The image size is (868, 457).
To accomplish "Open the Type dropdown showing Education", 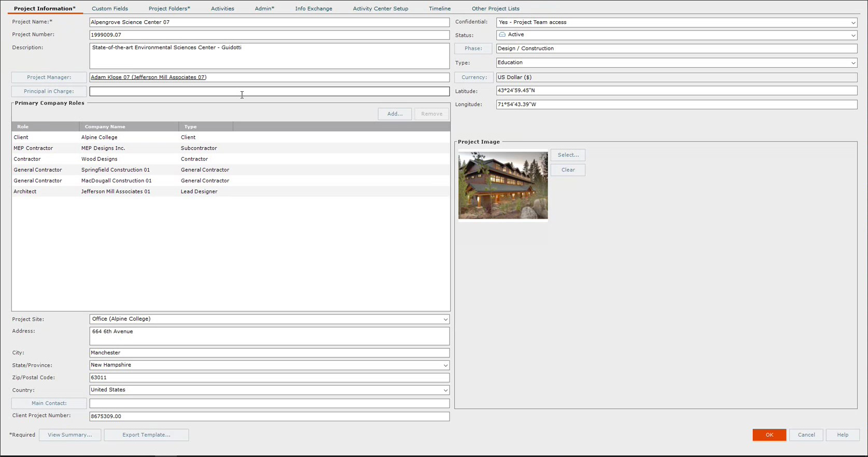I will click(853, 63).
